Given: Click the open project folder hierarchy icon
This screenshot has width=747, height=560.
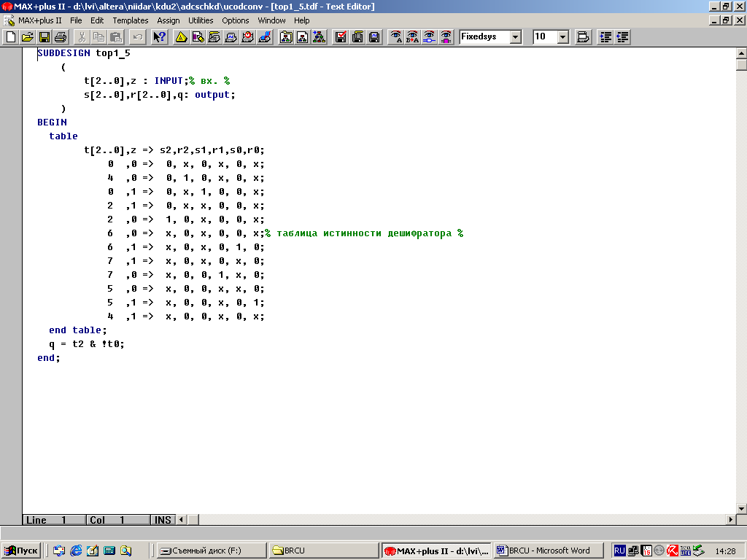Looking at the screenshot, I should [x=286, y=36].
